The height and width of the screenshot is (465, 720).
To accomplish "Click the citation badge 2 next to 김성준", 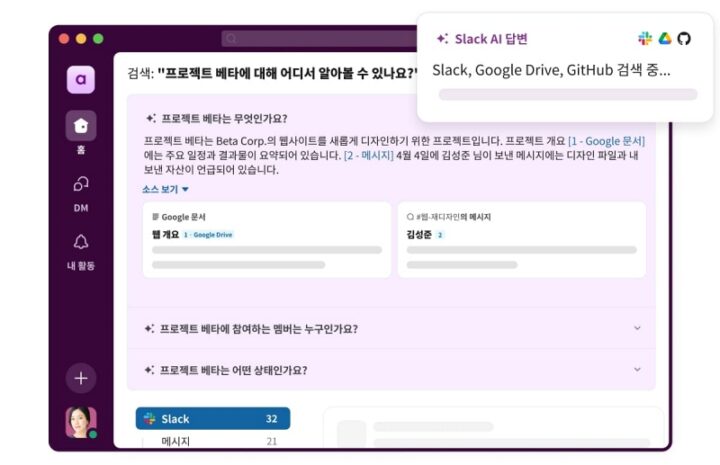I will [x=440, y=235].
